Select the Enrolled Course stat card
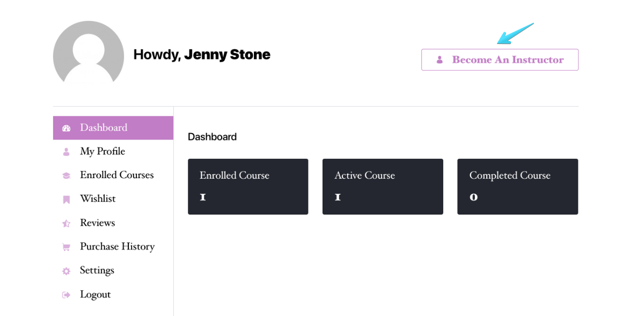 [x=248, y=187]
